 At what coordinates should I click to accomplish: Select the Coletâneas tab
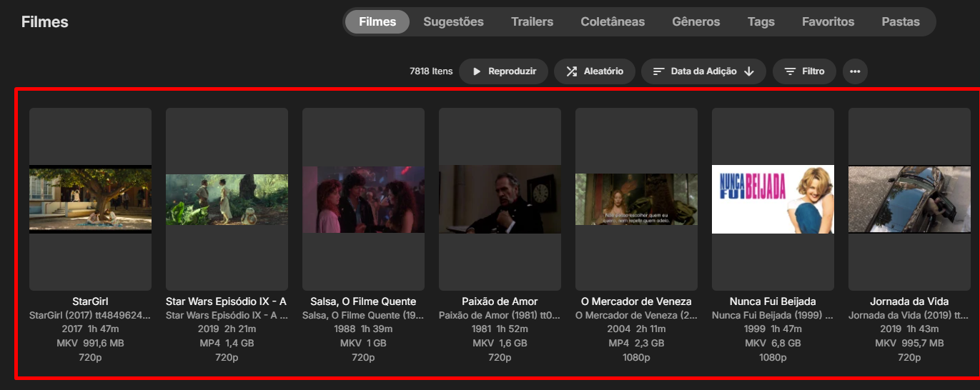613,21
